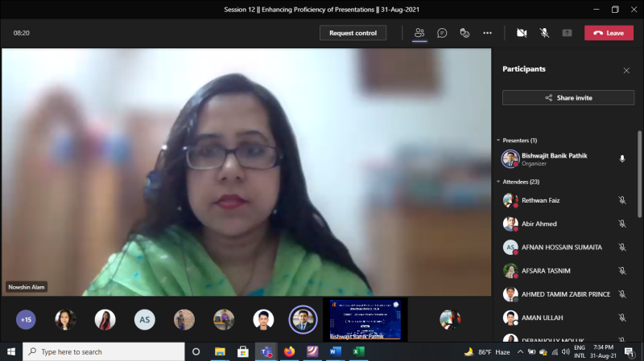Open Excel from the taskbar

pyautogui.click(x=358, y=351)
